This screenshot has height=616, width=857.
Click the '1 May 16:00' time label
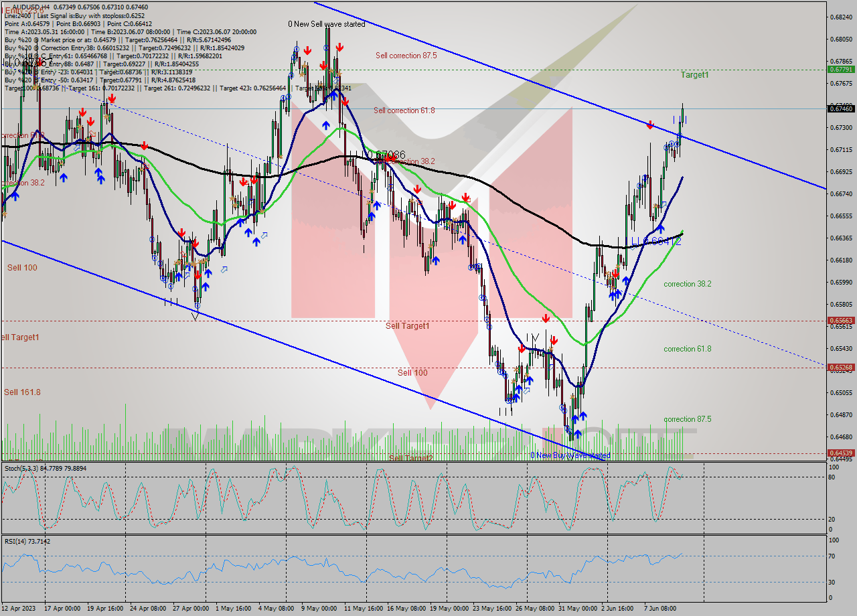(234, 608)
